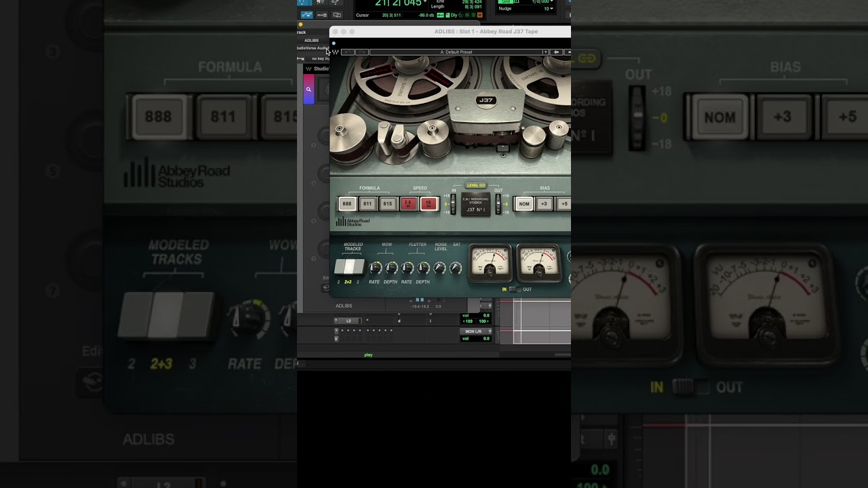Screen dimensions: 868x488
Task: Open StudioVerse search magnifier icon
Action: [309, 89]
